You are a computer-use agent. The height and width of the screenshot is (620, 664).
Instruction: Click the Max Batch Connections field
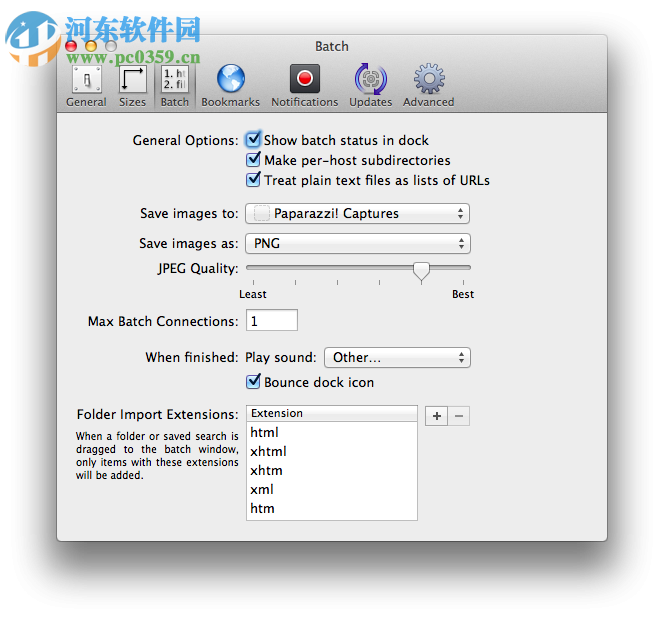coord(272,321)
